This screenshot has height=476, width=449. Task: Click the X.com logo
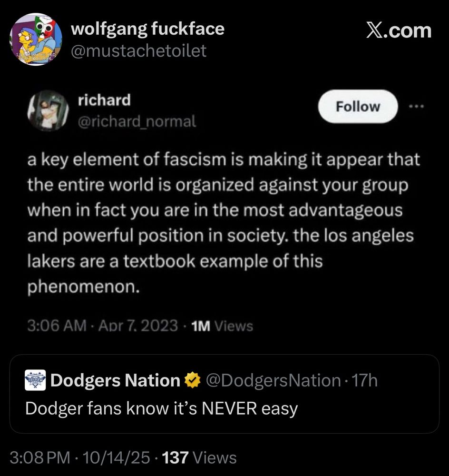pos(399,31)
